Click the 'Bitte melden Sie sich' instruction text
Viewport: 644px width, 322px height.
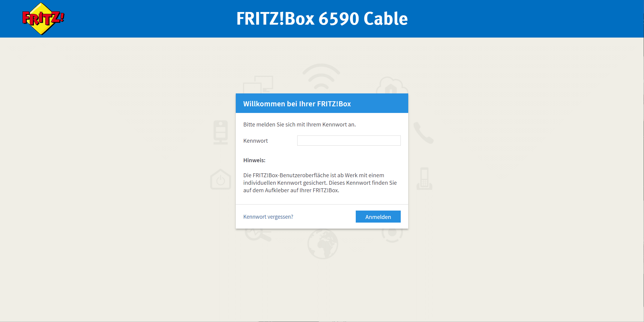299,125
